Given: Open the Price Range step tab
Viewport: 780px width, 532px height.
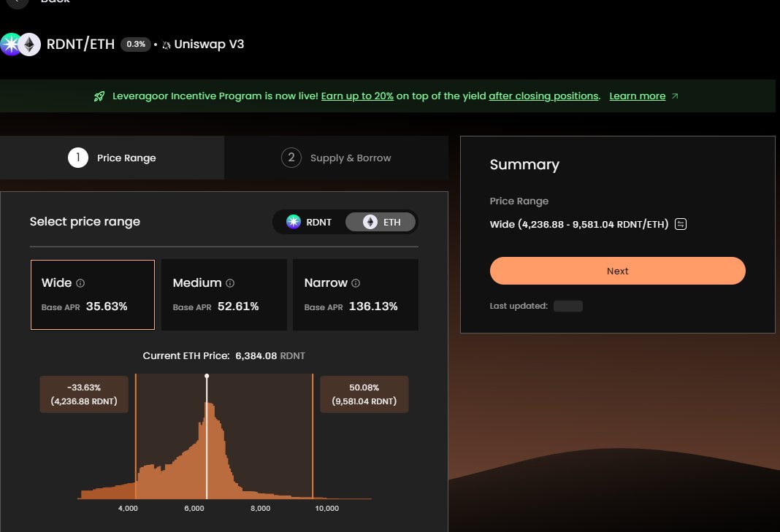Looking at the screenshot, I should click(112, 158).
